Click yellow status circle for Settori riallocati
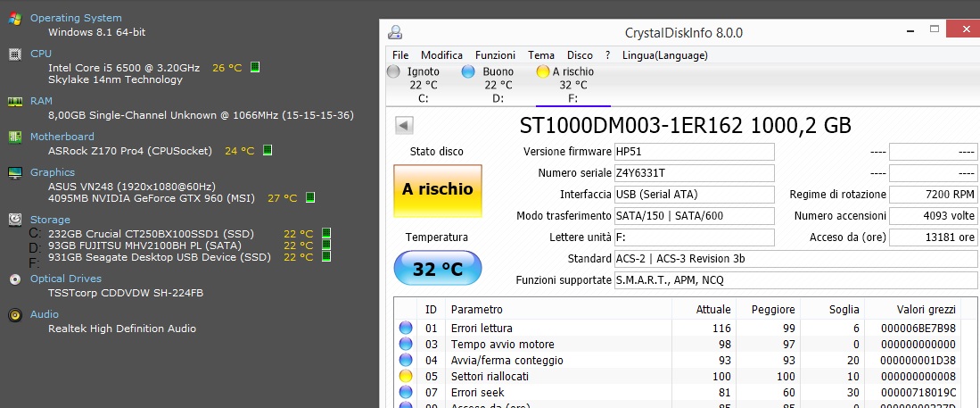This screenshot has width=980, height=408. [407, 377]
